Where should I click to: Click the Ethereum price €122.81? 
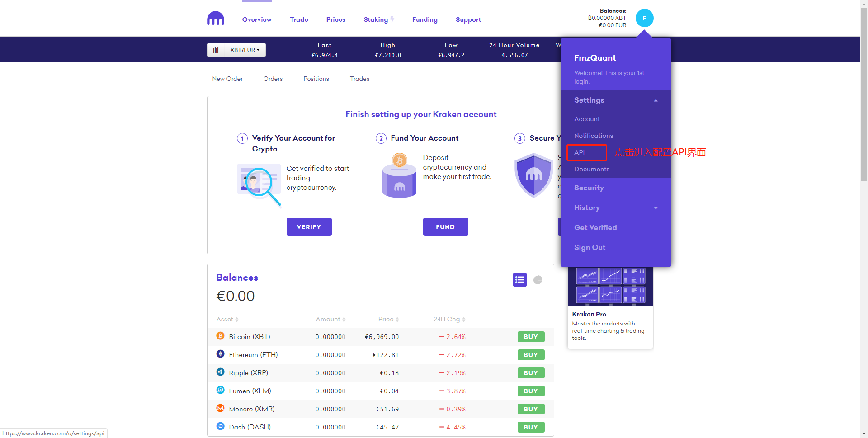(386, 355)
